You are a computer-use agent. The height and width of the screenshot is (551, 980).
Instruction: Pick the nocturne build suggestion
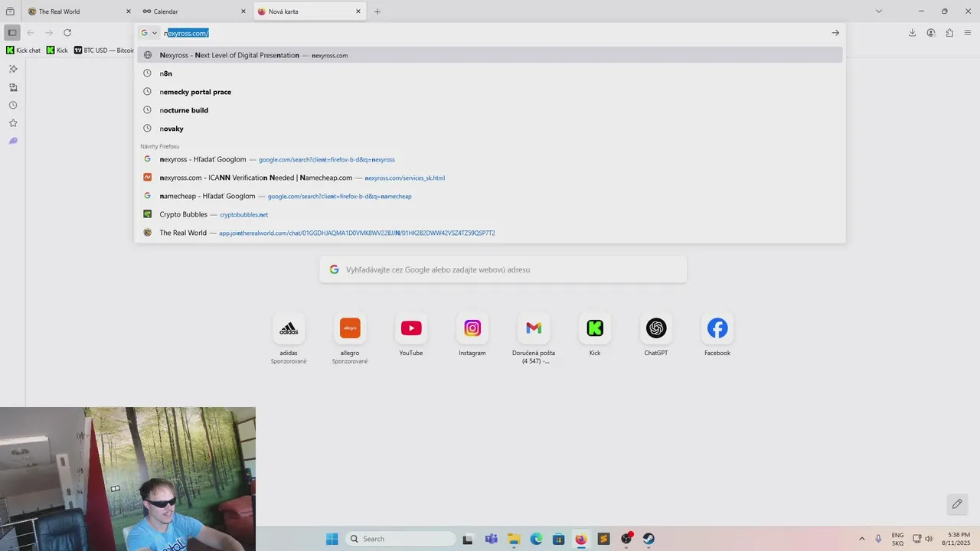(490, 110)
